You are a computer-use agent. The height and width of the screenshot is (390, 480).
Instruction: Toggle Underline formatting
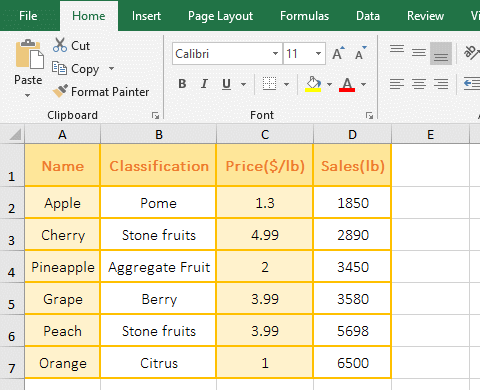(x=226, y=84)
